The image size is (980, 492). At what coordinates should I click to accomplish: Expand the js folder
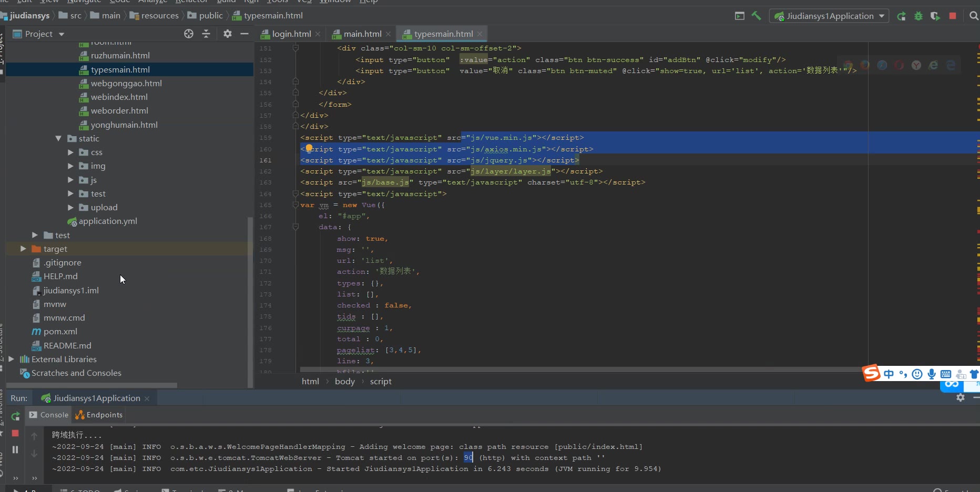click(x=70, y=180)
